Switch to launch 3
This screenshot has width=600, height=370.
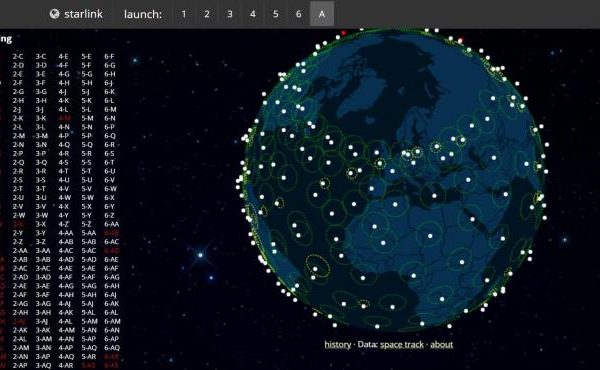click(x=230, y=14)
